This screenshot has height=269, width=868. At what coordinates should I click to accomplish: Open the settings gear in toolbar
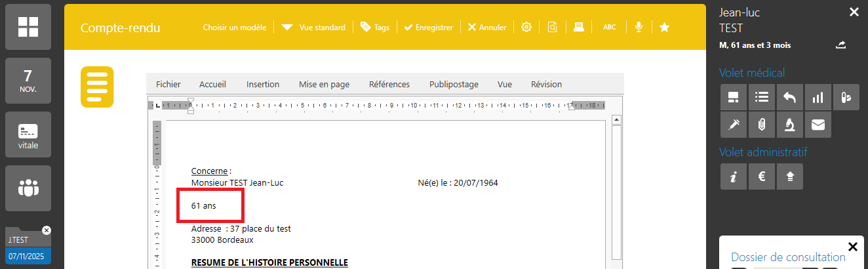pos(526,27)
